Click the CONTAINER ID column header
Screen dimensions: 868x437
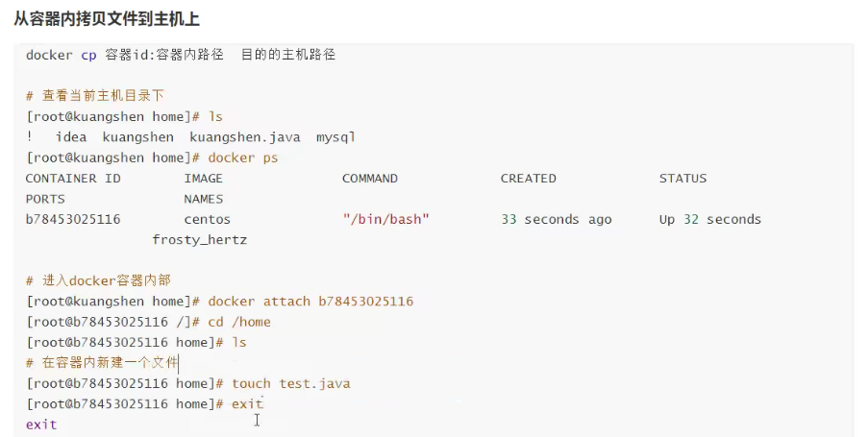pos(73,179)
